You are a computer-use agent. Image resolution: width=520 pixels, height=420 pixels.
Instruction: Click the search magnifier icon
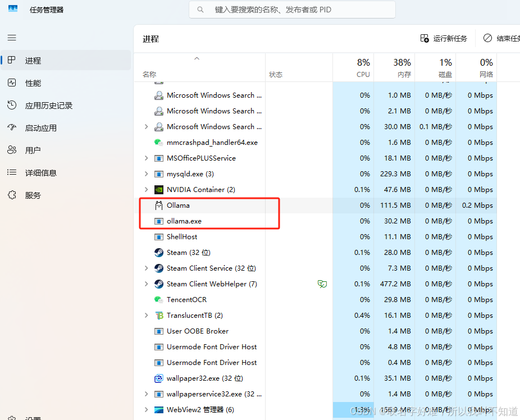tap(200, 10)
